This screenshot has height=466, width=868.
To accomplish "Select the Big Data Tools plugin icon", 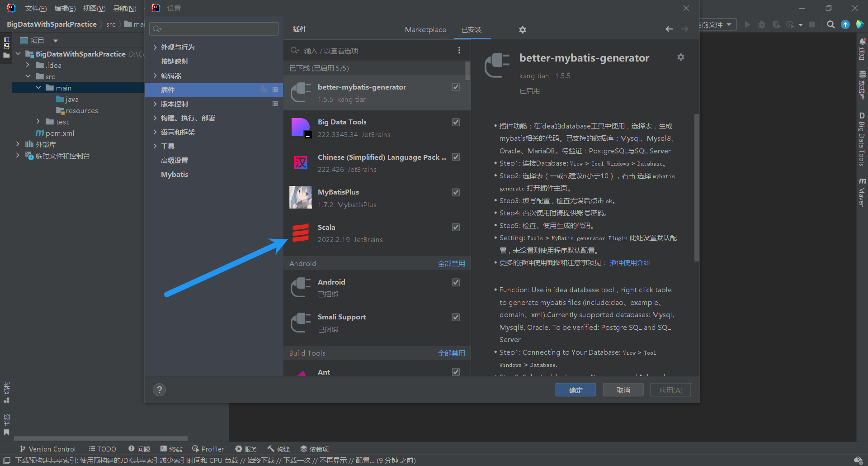I will (301, 128).
